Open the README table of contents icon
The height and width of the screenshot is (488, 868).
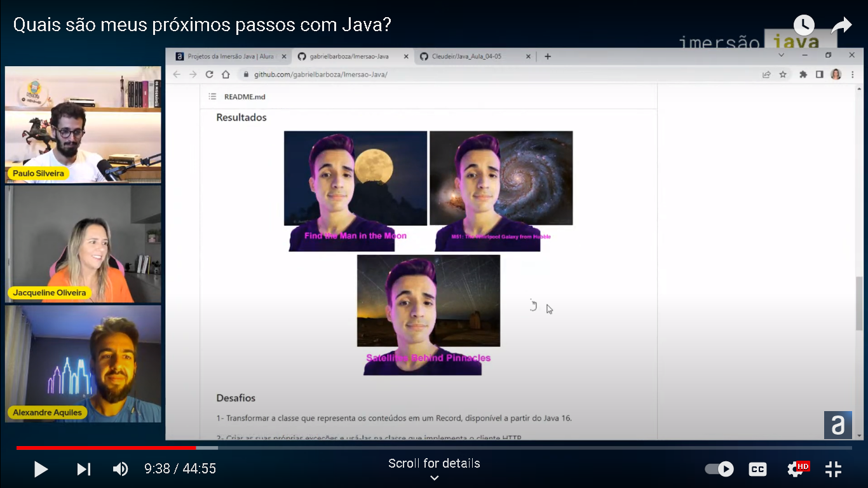click(212, 97)
